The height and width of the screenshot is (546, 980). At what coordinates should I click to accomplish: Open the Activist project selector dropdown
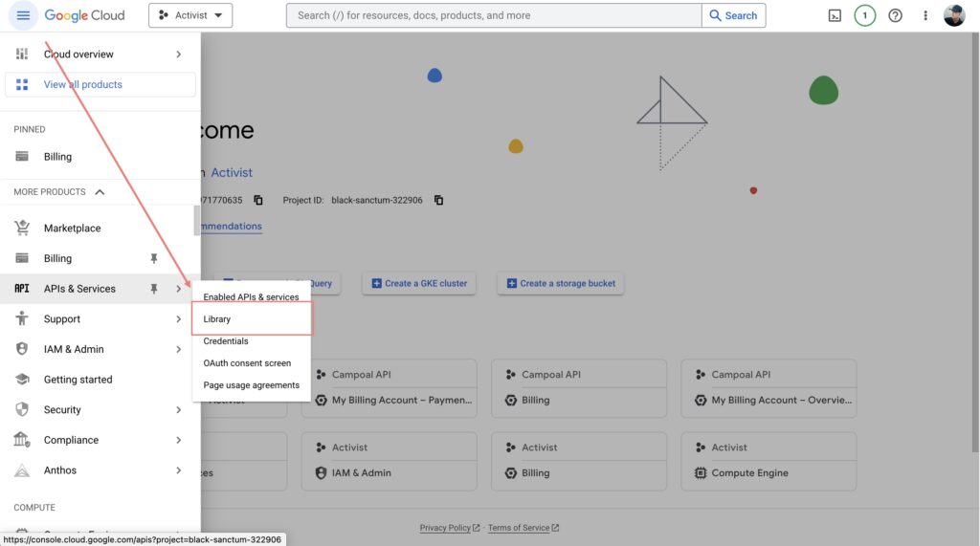190,15
